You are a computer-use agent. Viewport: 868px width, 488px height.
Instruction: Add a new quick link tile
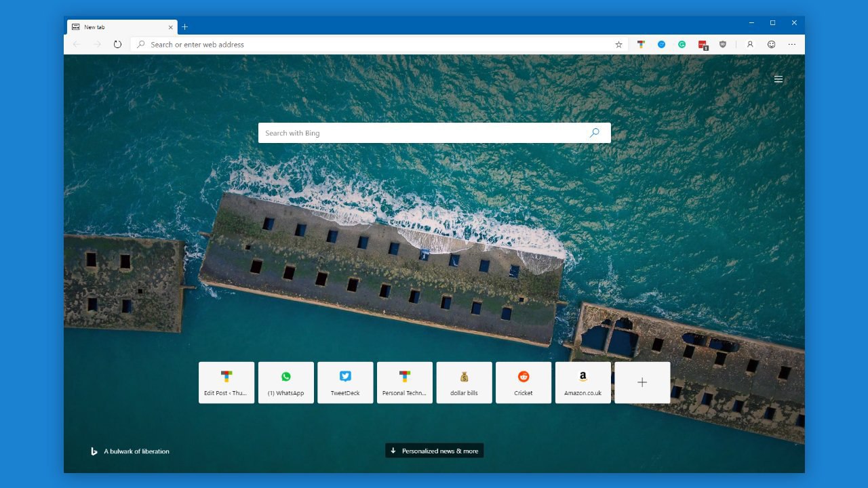(642, 383)
